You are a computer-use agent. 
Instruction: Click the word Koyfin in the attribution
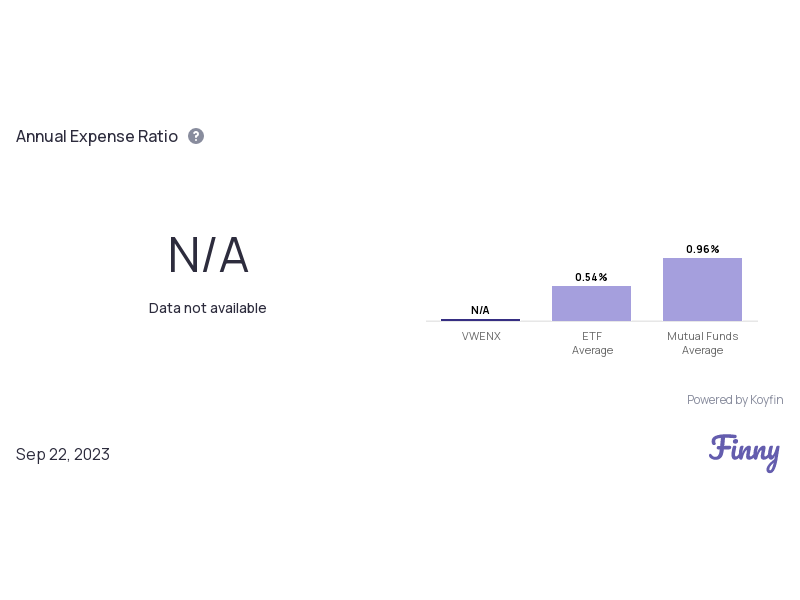[766, 400]
